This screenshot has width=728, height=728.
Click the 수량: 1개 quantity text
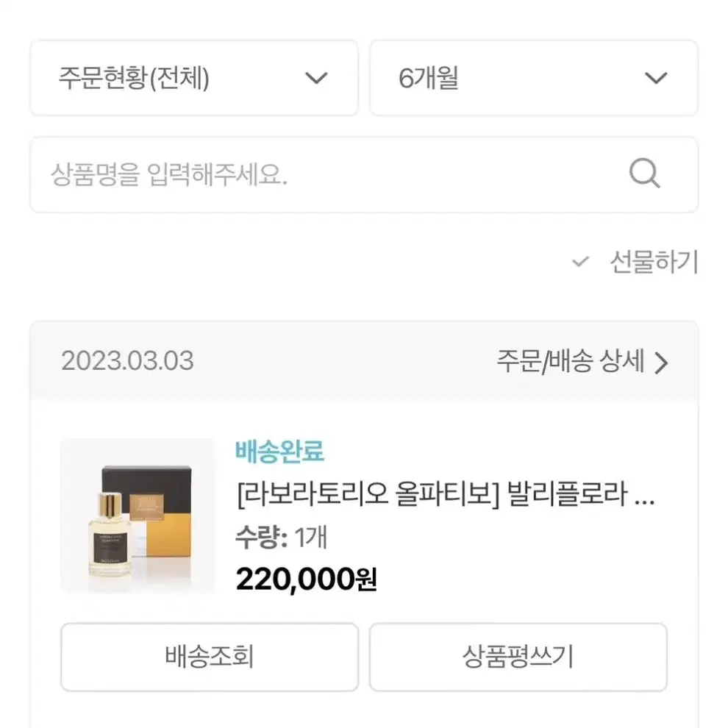[x=282, y=538]
